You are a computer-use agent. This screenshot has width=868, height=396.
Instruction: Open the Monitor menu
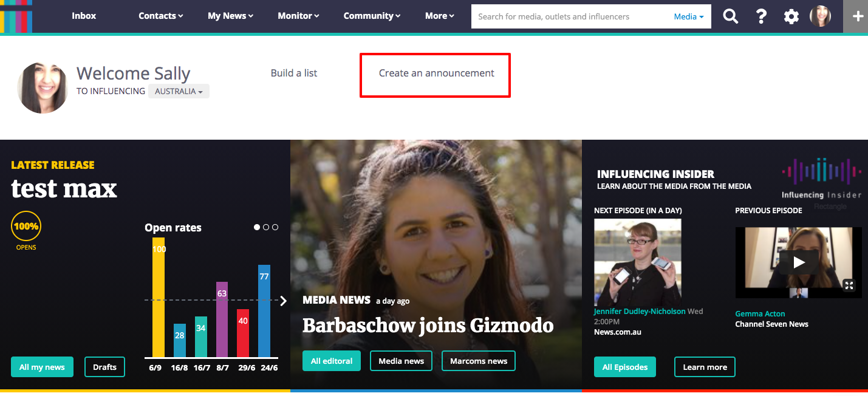coord(298,16)
